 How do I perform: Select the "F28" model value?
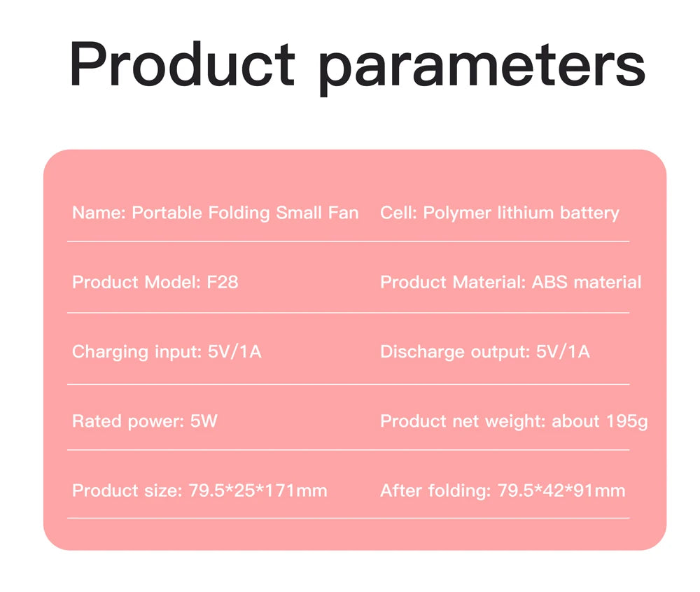pyautogui.click(x=223, y=283)
